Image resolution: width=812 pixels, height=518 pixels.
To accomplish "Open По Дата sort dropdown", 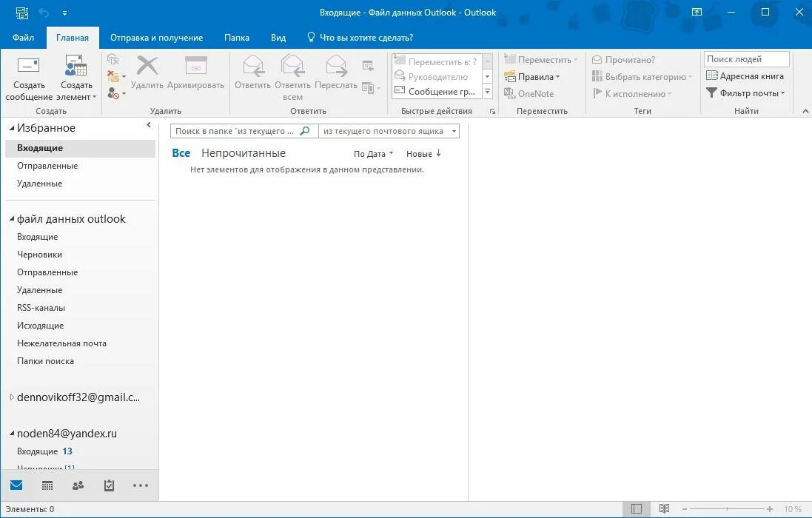I will click(373, 154).
